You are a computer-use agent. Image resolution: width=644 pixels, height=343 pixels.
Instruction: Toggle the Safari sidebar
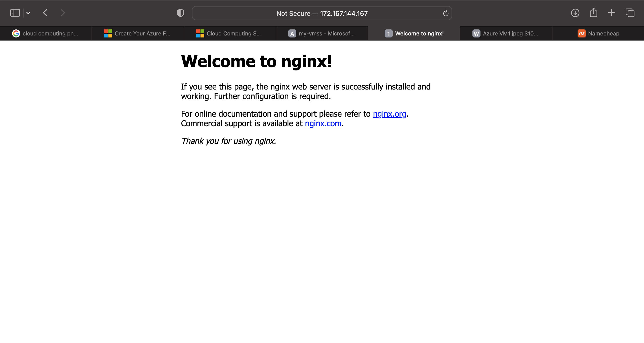(15, 13)
